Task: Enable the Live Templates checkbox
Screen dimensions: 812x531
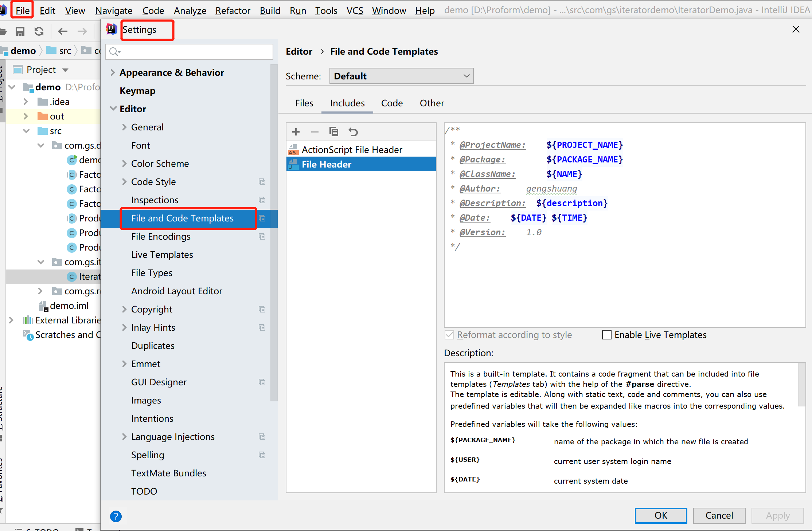Action: pyautogui.click(x=607, y=335)
